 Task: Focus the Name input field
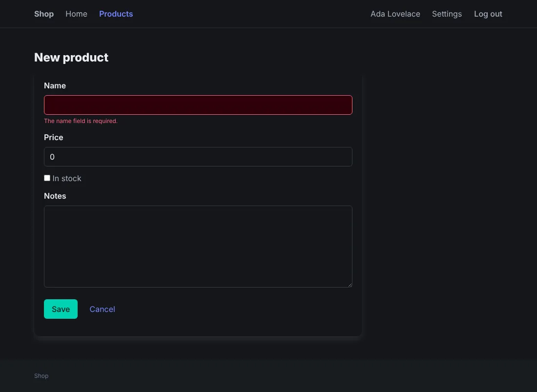coord(198,105)
